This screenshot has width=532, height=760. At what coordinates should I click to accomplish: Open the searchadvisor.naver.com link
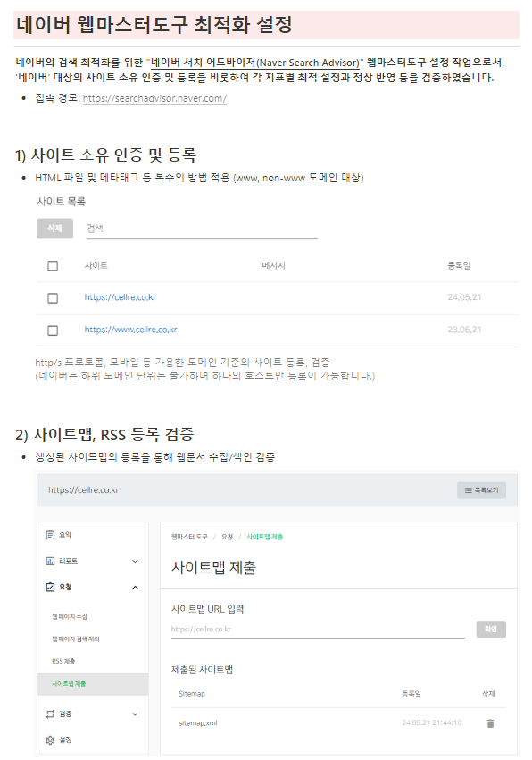[x=154, y=98]
